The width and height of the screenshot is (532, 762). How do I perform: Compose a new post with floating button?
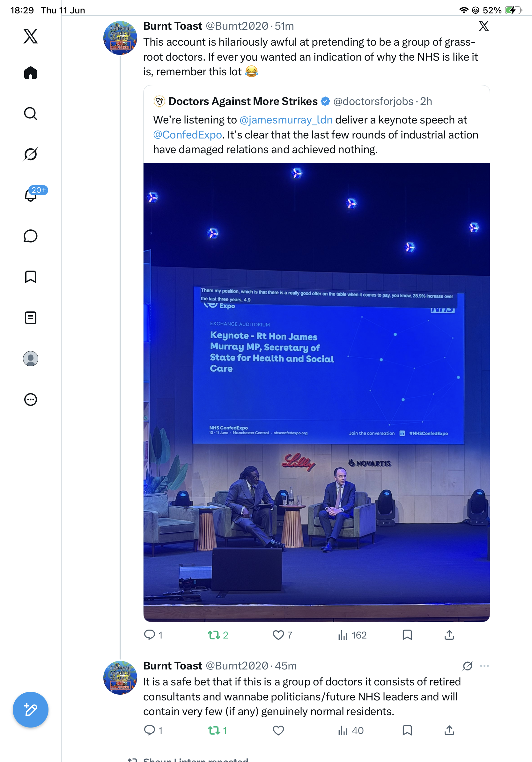coord(31,710)
